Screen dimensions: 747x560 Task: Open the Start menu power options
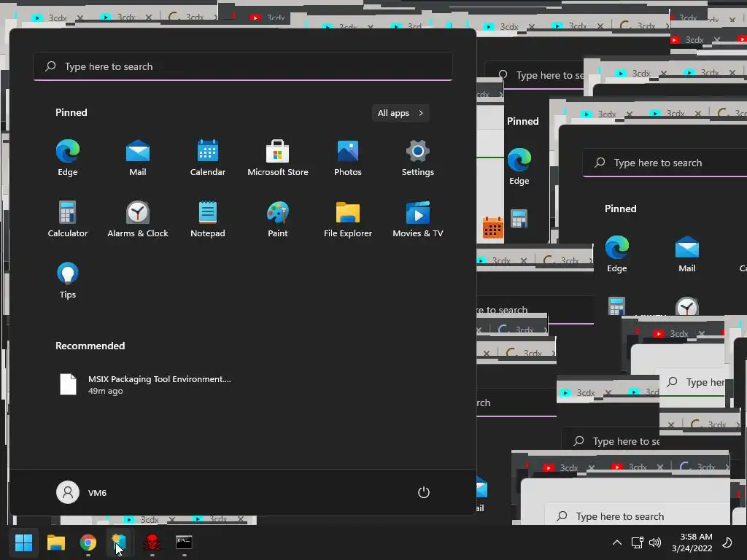click(424, 492)
